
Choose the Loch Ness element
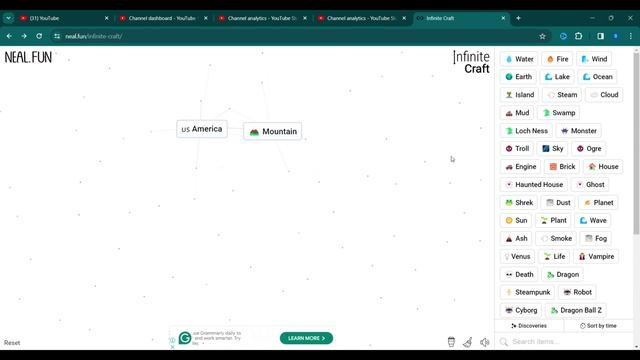click(527, 131)
